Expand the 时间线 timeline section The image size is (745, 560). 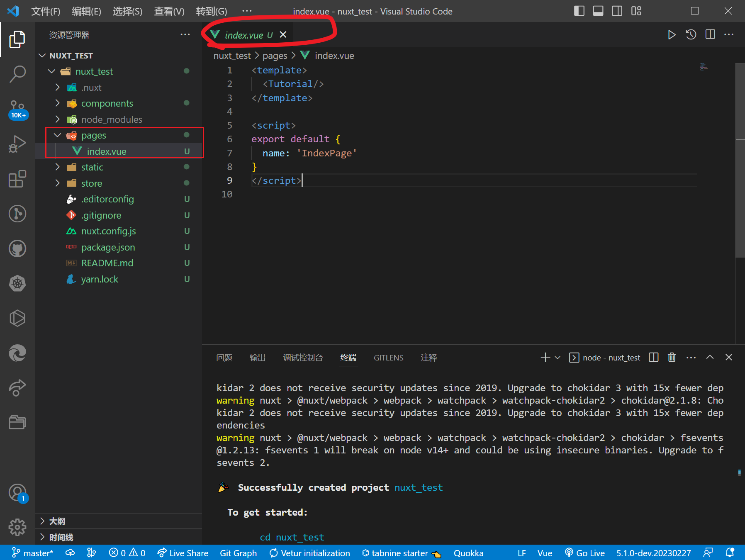[x=61, y=537]
